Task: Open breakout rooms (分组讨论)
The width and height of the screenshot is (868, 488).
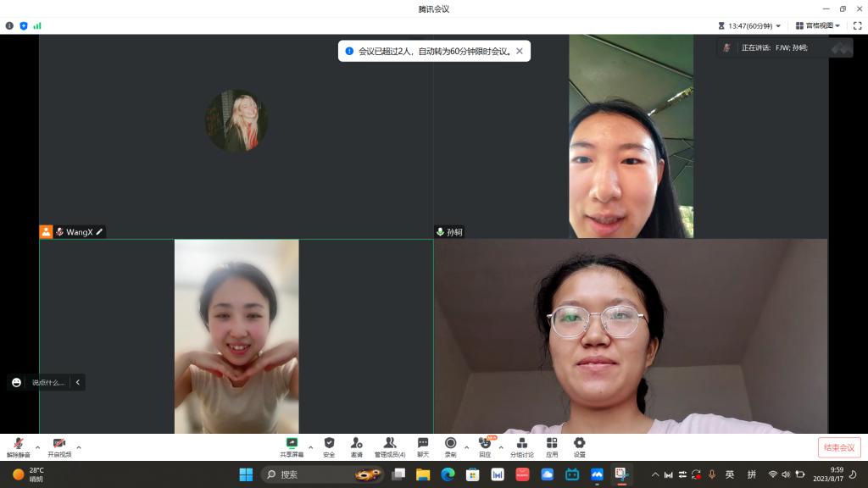Action: point(521,446)
